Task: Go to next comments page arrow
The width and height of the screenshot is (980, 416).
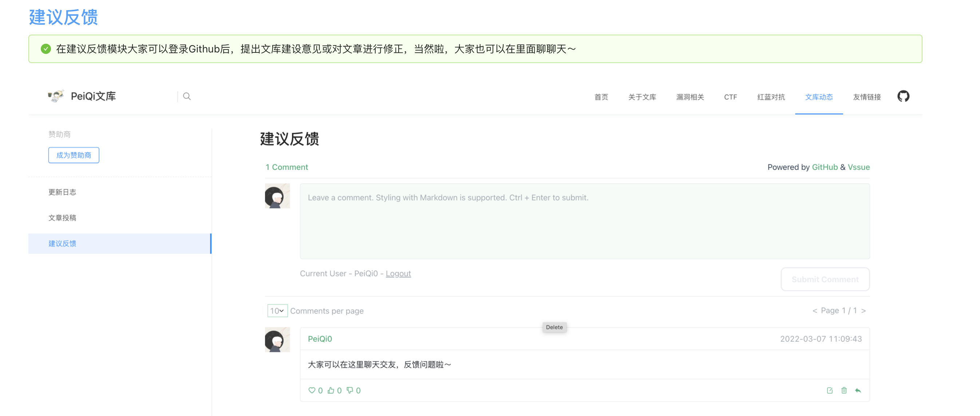Action: [x=864, y=311]
